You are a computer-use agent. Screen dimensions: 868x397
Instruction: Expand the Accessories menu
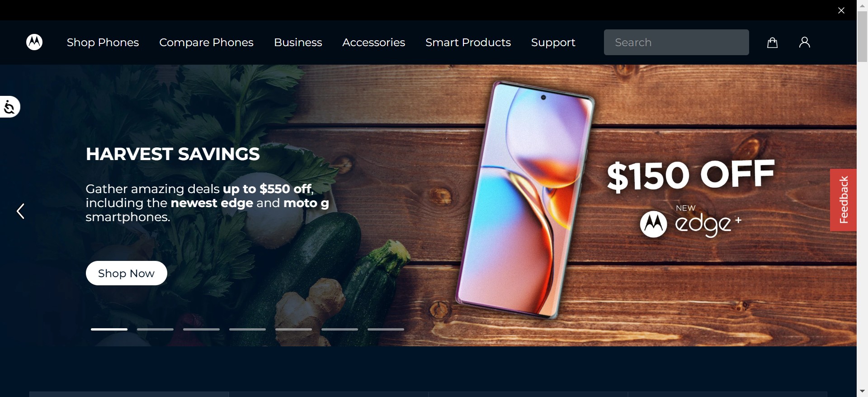click(373, 43)
